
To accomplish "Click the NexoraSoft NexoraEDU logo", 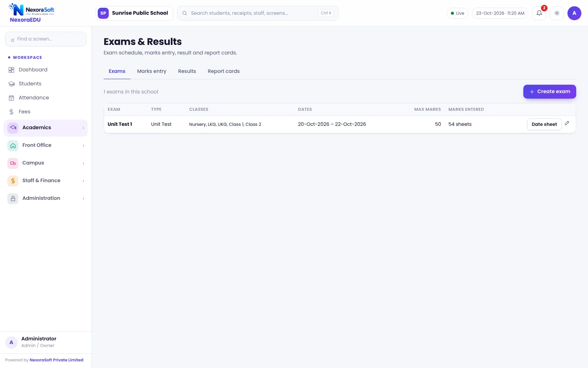I will (x=32, y=13).
